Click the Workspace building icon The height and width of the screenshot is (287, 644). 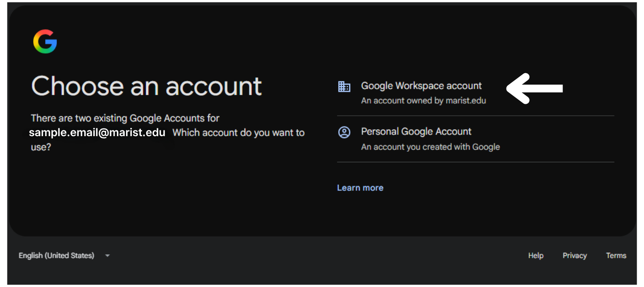pyautogui.click(x=344, y=87)
